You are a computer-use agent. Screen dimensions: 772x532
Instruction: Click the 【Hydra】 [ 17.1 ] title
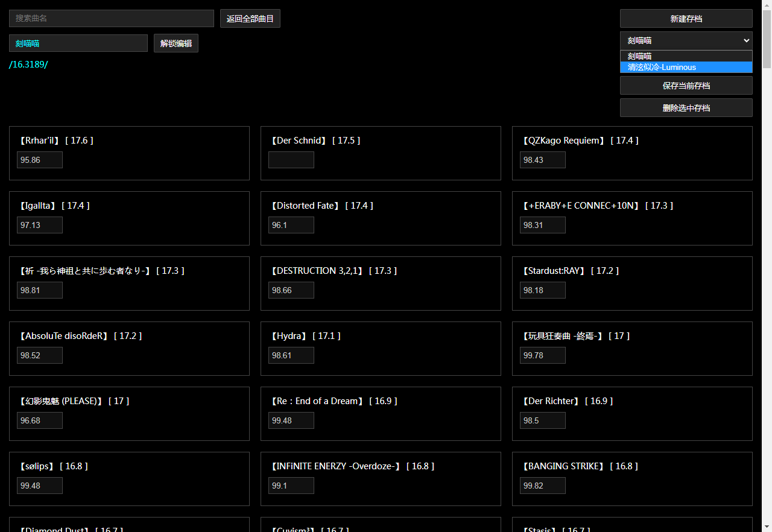[x=305, y=336]
